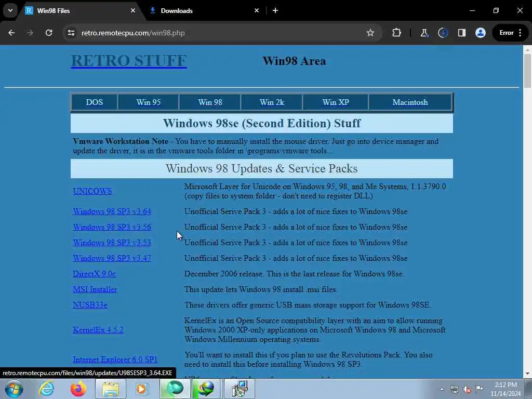The image size is (532, 399).
Task: Click the NUSB33e link
Action: pos(90,305)
